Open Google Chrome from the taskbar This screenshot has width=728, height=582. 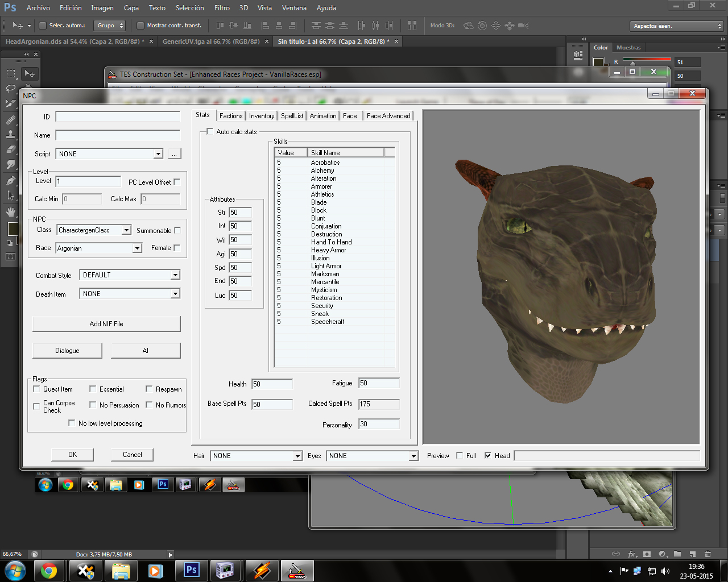[49, 570]
